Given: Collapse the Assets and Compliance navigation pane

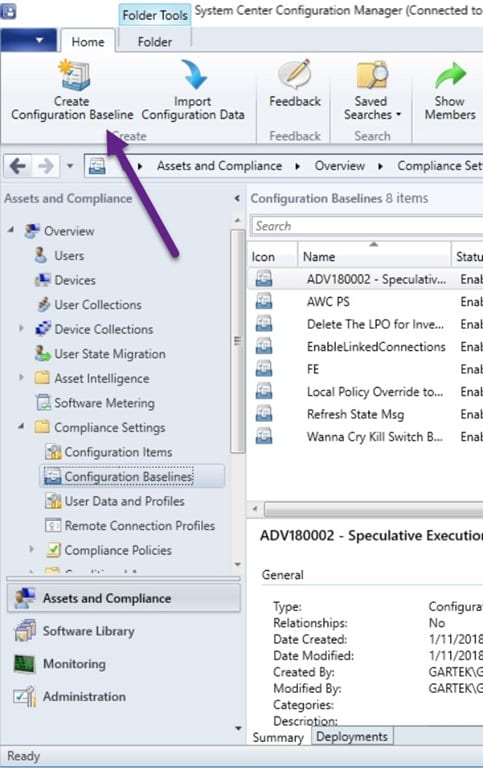Looking at the screenshot, I should point(237,198).
